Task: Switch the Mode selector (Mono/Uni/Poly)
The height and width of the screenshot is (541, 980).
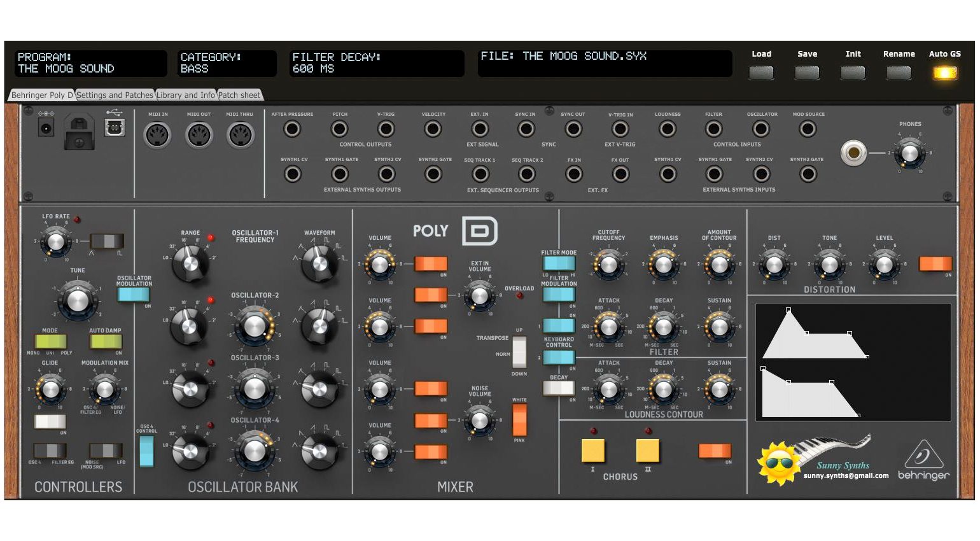Action: 50,341
